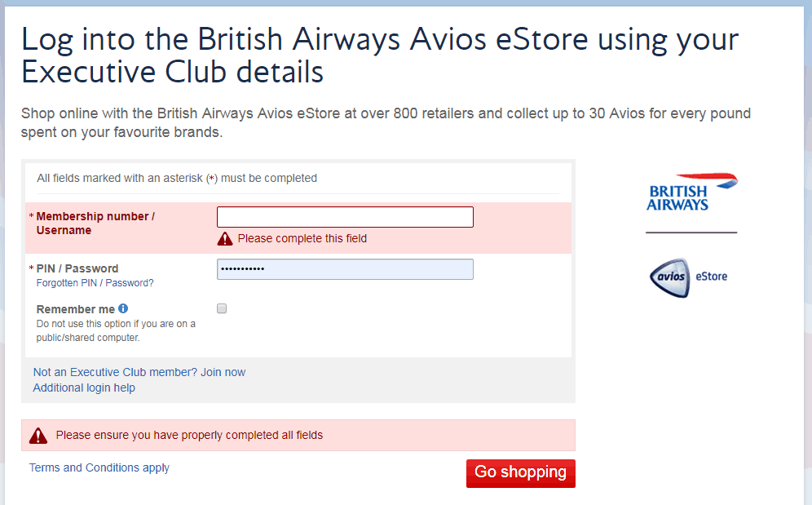Open the Additional login help link

(83, 388)
